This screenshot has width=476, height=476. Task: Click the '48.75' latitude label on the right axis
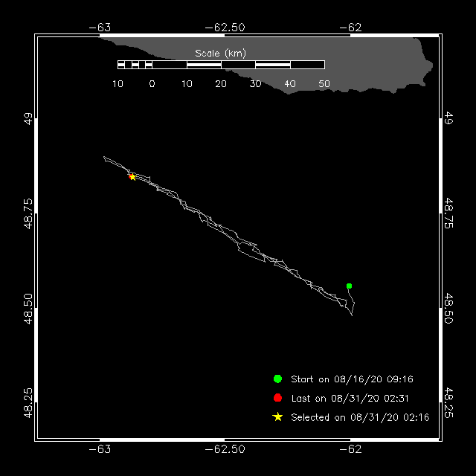point(448,213)
